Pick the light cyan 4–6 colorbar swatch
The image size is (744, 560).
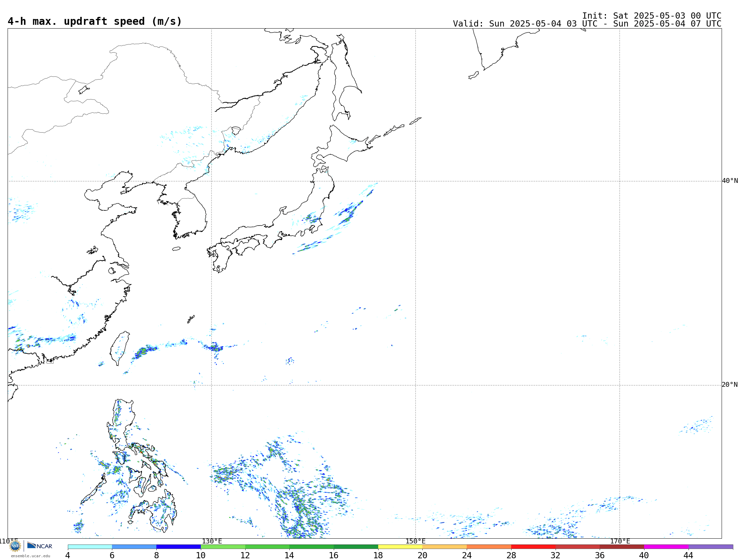click(90, 547)
